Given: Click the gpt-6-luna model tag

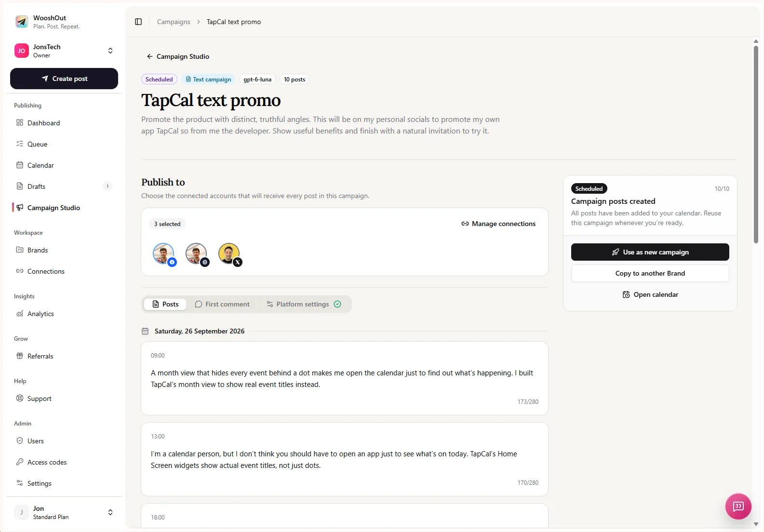Looking at the screenshot, I should pos(257,80).
